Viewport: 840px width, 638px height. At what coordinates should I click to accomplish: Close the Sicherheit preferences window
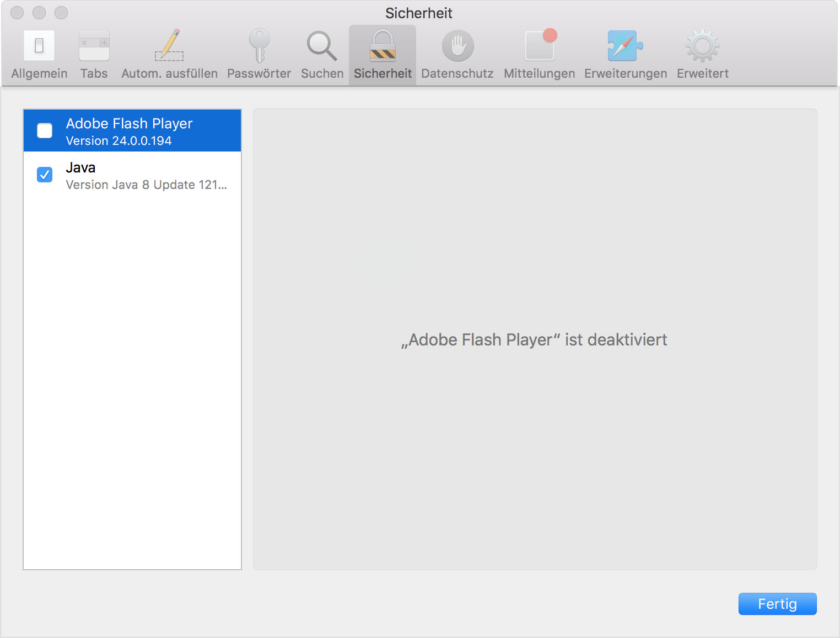(x=18, y=13)
